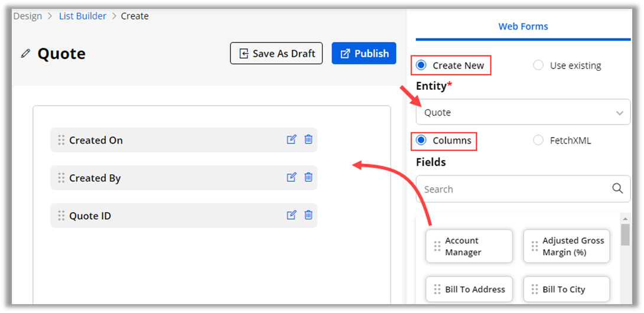Click the edit icon for Created On
644x313 pixels.
pos(291,139)
